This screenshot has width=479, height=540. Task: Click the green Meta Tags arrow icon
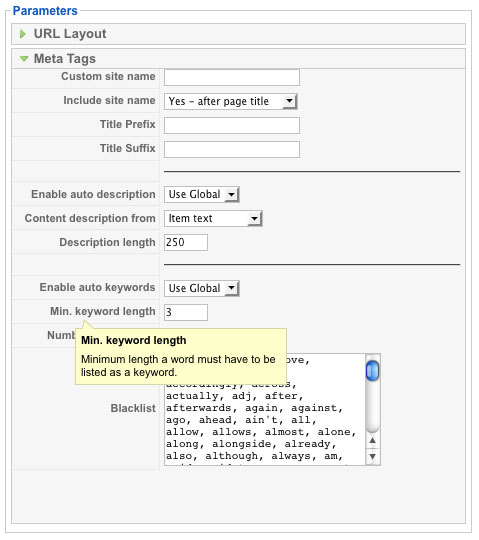tap(24, 59)
